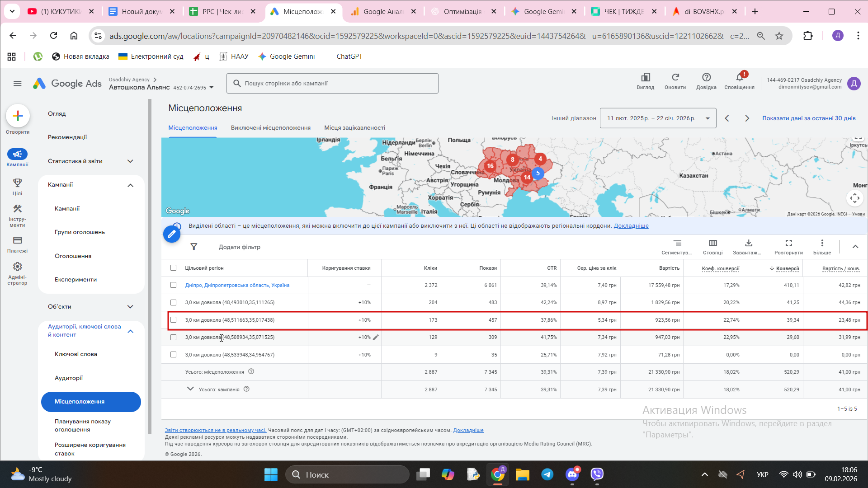Open Ключові слова in sidebar

[76, 354]
